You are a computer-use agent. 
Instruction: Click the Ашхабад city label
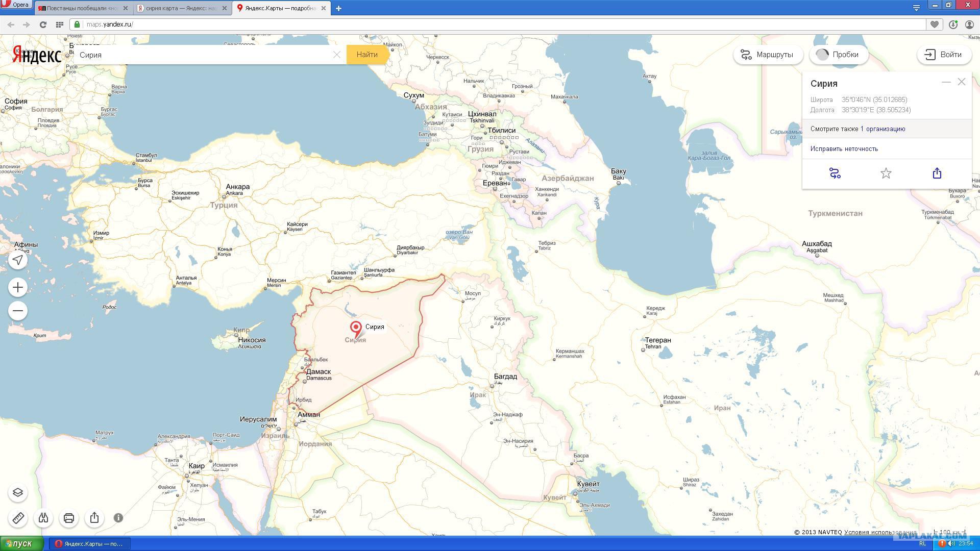coord(817,244)
